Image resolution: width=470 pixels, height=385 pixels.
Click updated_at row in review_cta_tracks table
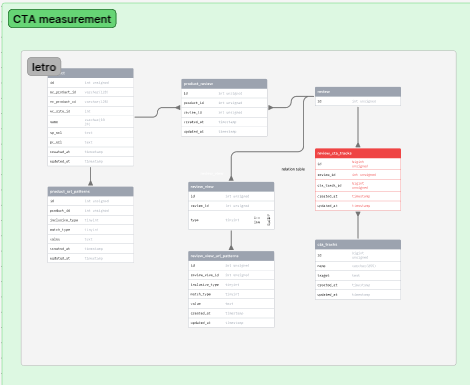[x=358, y=206]
